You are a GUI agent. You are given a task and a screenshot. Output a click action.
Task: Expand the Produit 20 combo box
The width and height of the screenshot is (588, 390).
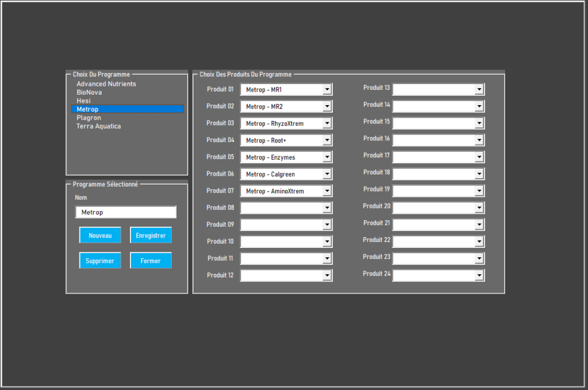point(479,208)
